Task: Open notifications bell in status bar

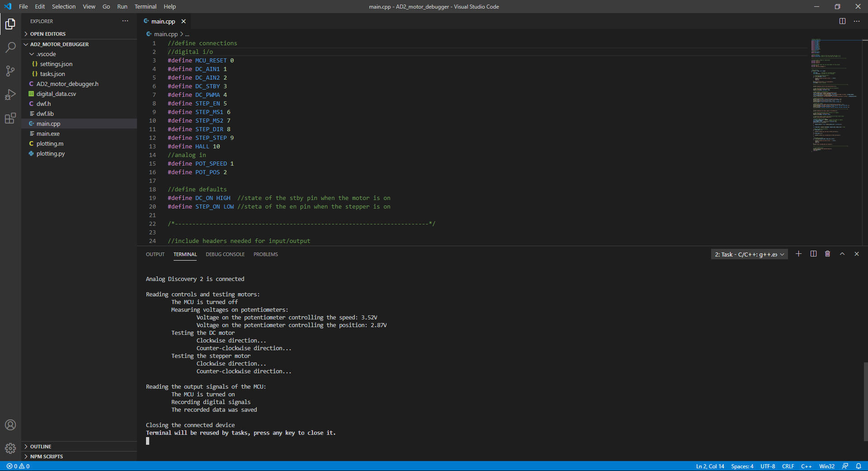Action: 859,466
